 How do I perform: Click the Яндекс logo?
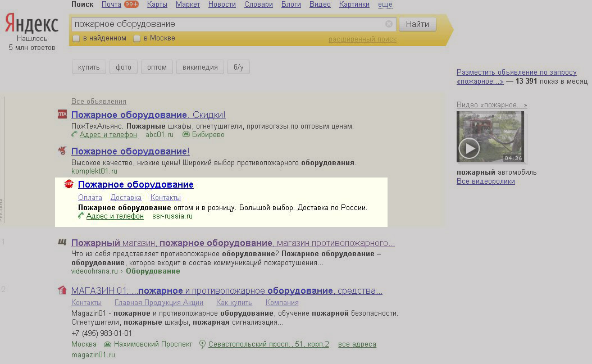click(x=31, y=24)
